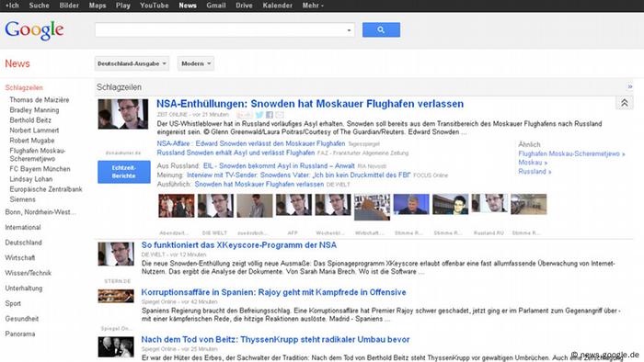
Task: Open Wirtschaft section in sidebar
Action: pyautogui.click(x=19, y=258)
